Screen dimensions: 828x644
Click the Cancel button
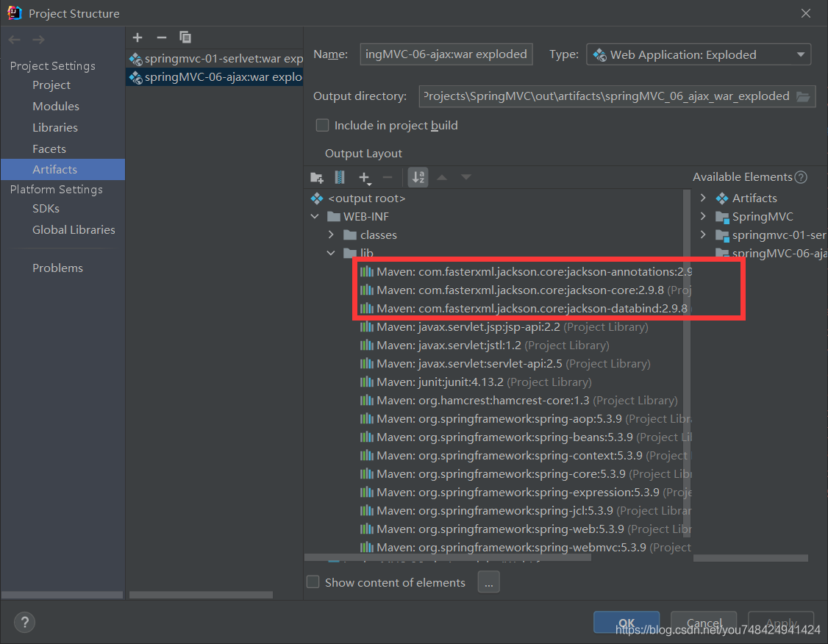[704, 623]
